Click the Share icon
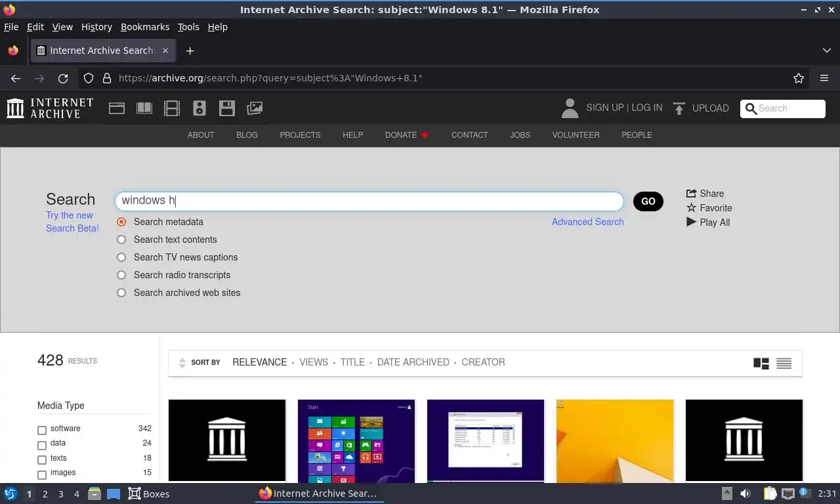Viewport: 840px width, 504px height. pos(691,193)
